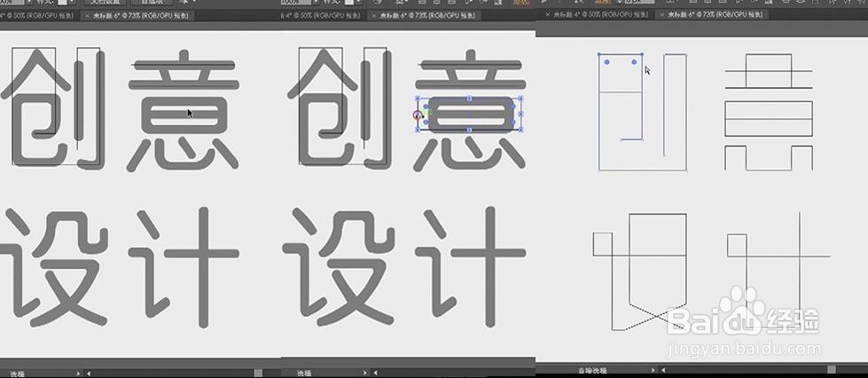The width and height of the screenshot is (868, 378).
Task: In left panel, click the 文档设置 button
Action: pyautogui.click(x=106, y=2)
